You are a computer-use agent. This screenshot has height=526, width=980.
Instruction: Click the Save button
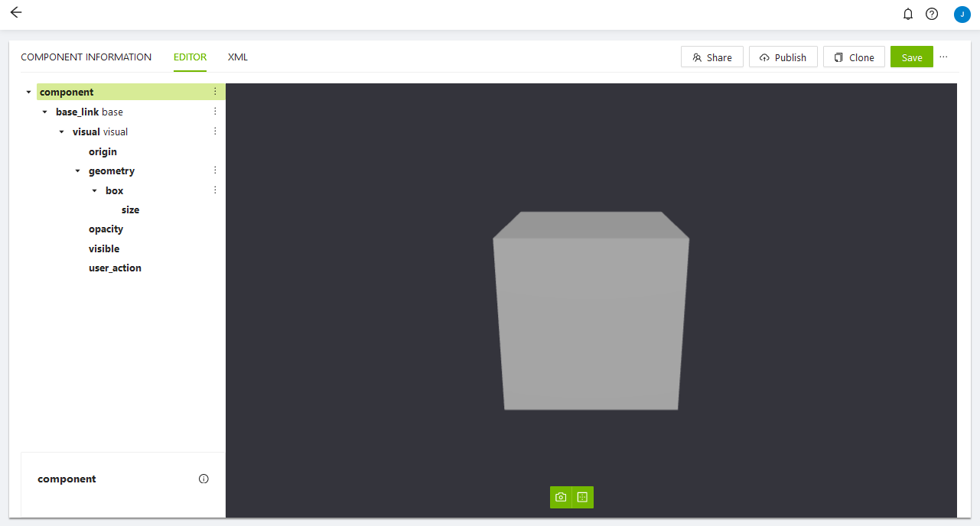pos(911,57)
